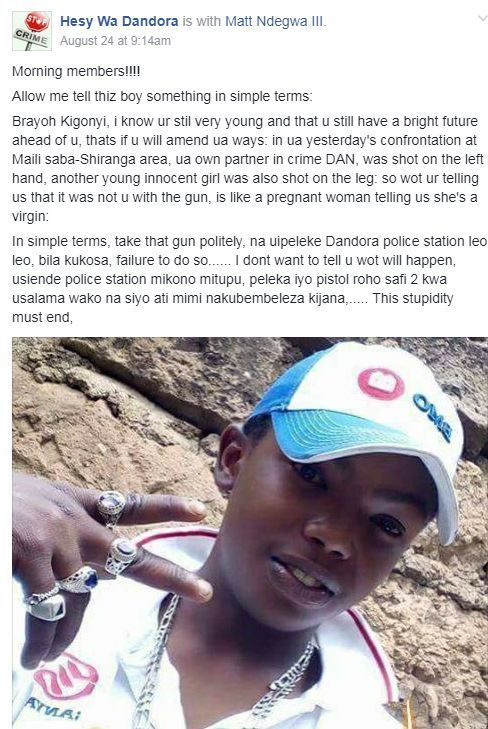488x729 pixels.
Task: Click the red stop sign in the avatar
Action: coord(37,22)
